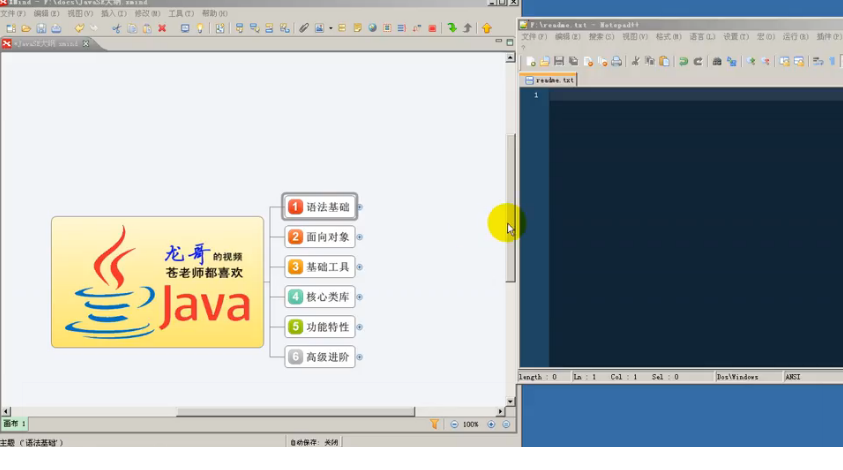Open the 文件(F) menu in XMind

pyautogui.click(x=13, y=13)
